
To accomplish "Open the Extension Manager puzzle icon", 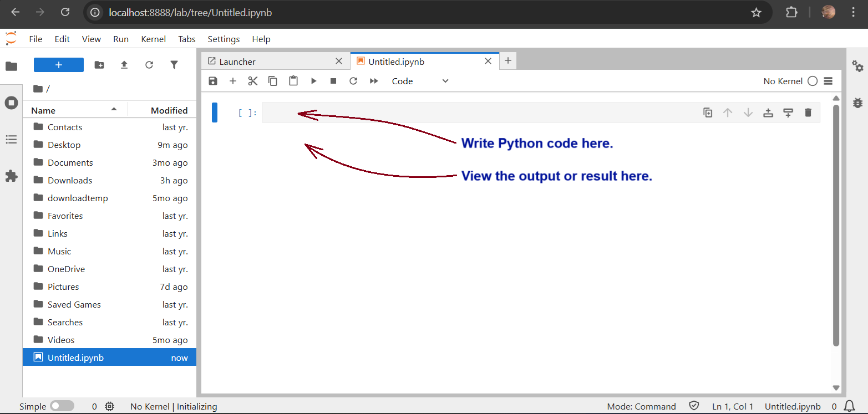I will tap(11, 176).
